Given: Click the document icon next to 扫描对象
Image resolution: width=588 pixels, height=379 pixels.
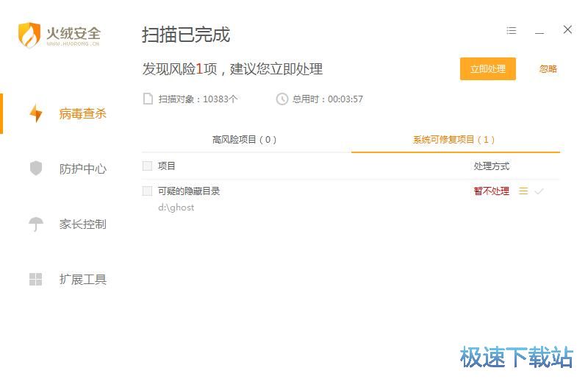Looking at the screenshot, I should [148, 99].
